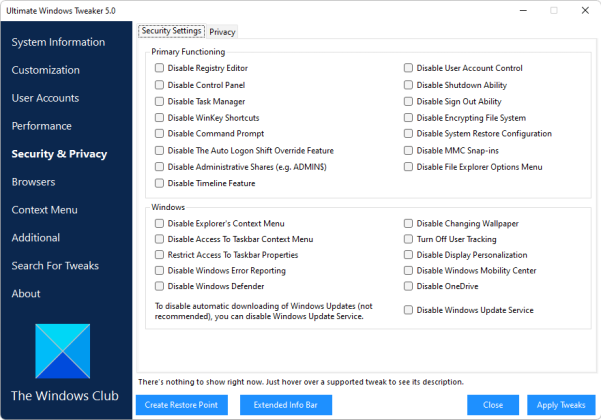Open Search For Tweaks page
Viewport: 601px width, 420px height.
click(x=55, y=266)
